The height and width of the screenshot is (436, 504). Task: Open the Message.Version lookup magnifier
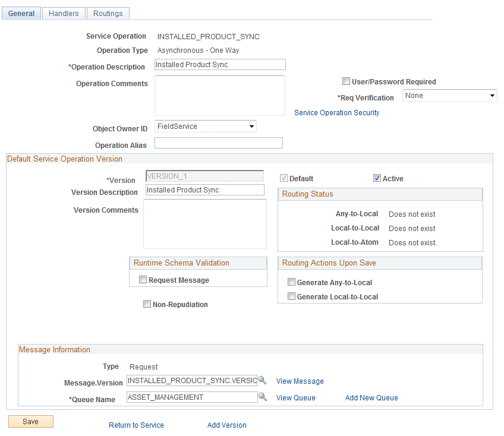tap(263, 380)
